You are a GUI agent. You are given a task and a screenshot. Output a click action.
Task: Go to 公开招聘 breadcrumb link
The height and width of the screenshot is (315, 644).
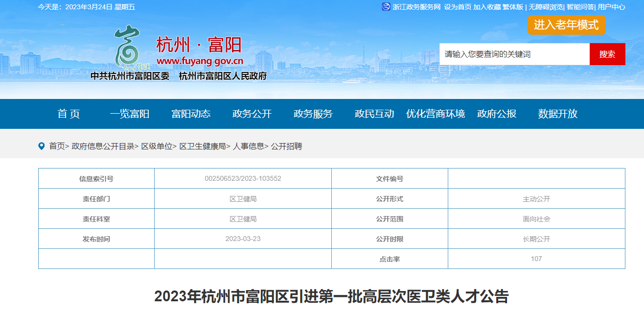tap(286, 146)
